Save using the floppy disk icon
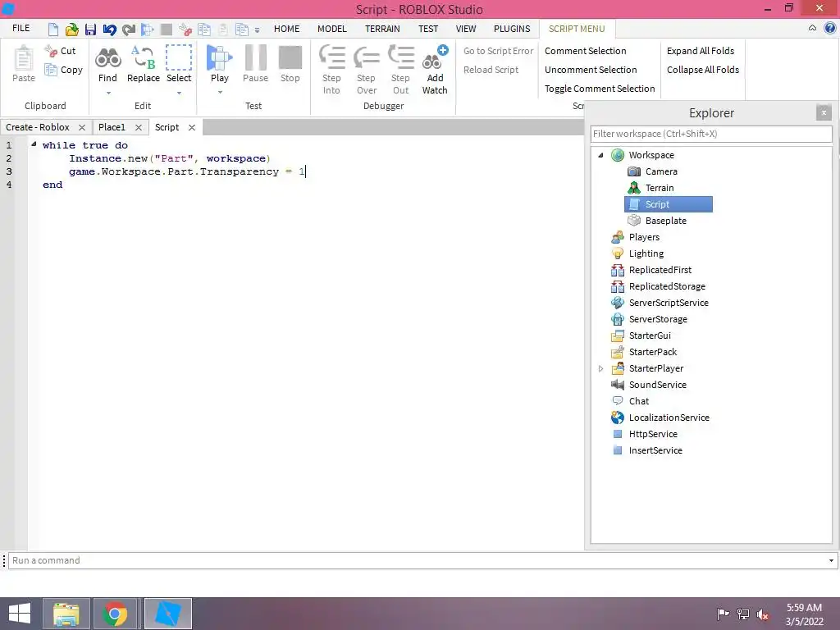This screenshot has height=630, width=840. (x=90, y=29)
